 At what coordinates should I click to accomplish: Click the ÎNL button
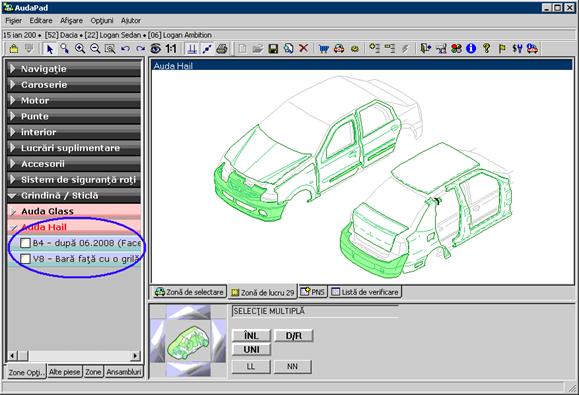pyautogui.click(x=251, y=336)
